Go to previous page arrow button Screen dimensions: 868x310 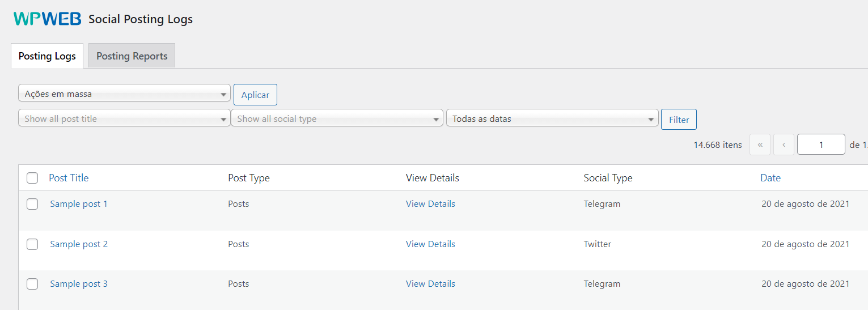click(x=784, y=145)
